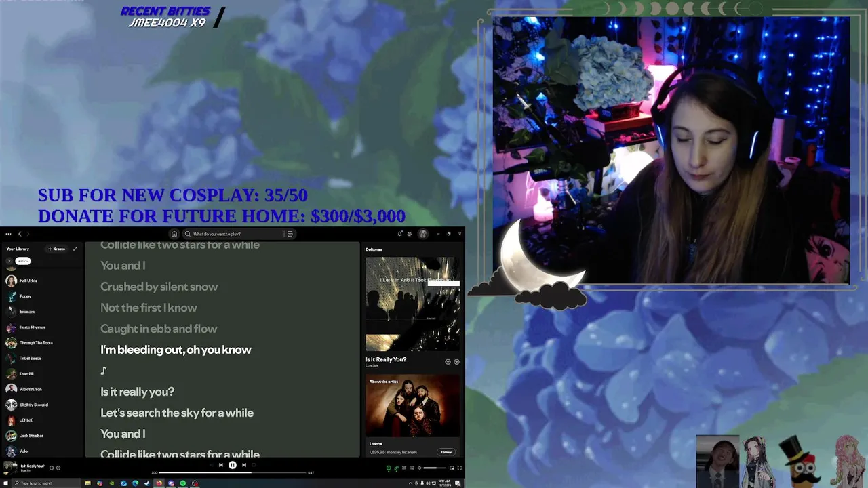Open Spotify three-dots menu

pos(8,234)
